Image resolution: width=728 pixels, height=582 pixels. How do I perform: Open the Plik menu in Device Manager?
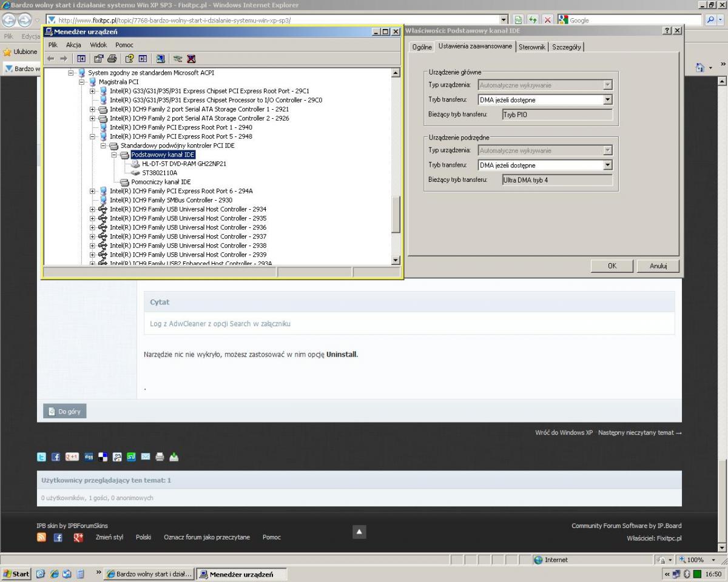(53, 45)
